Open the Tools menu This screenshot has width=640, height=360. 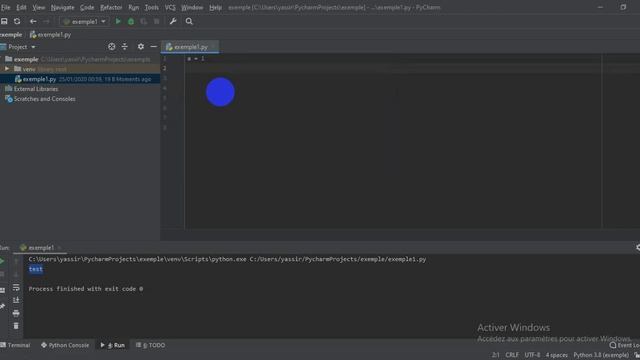[x=151, y=7]
